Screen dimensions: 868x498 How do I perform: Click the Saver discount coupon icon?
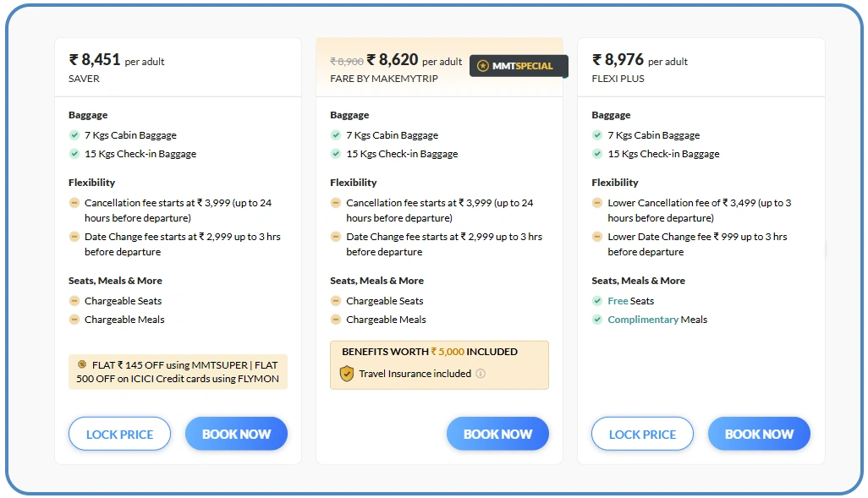point(82,364)
